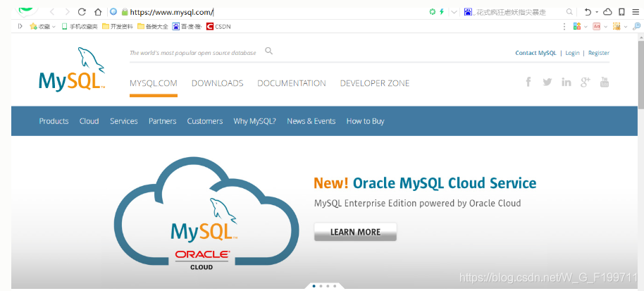Viewport: 644px width, 291px height.
Task: Click the mobile device icon in browser toolbar
Action: point(622,12)
